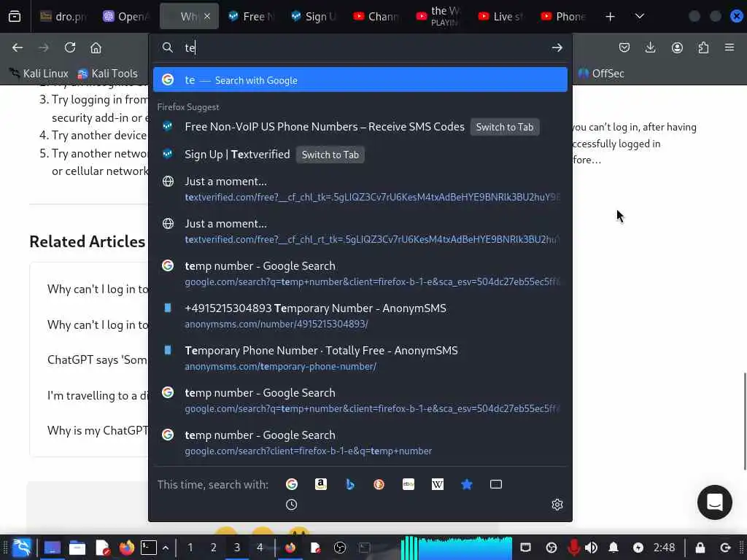747x560 pixels.
Task: Open a new browser tab
Action: point(610,17)
